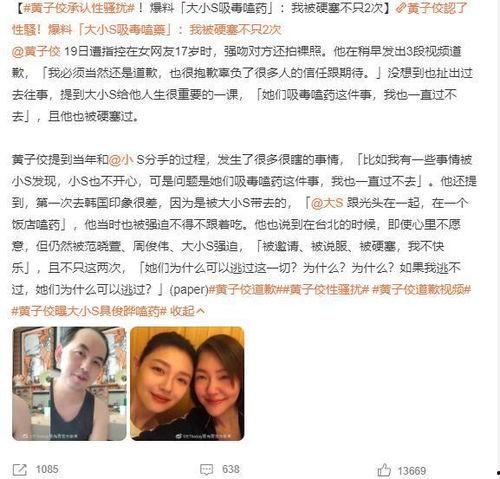Like the post with thumbs-up icon
This screenshot has height=479, width=500.
pyautogui.click(x=384, y=470)
